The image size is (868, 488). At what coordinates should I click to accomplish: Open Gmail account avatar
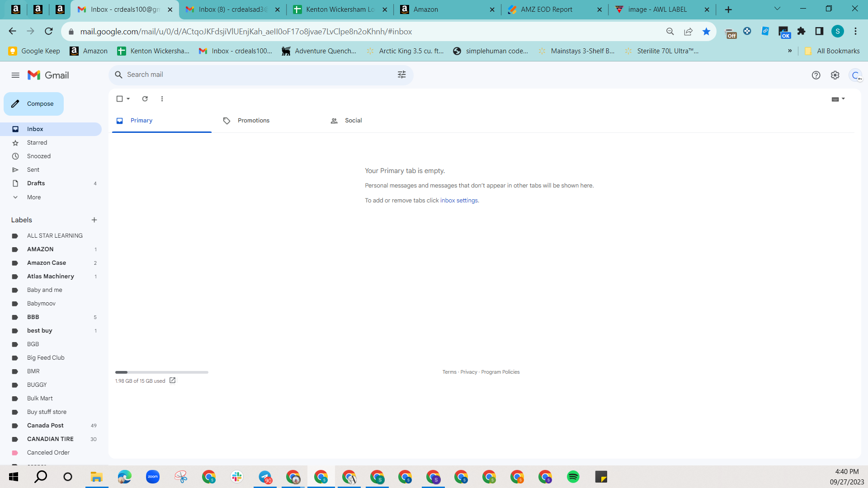click(855, 75)
